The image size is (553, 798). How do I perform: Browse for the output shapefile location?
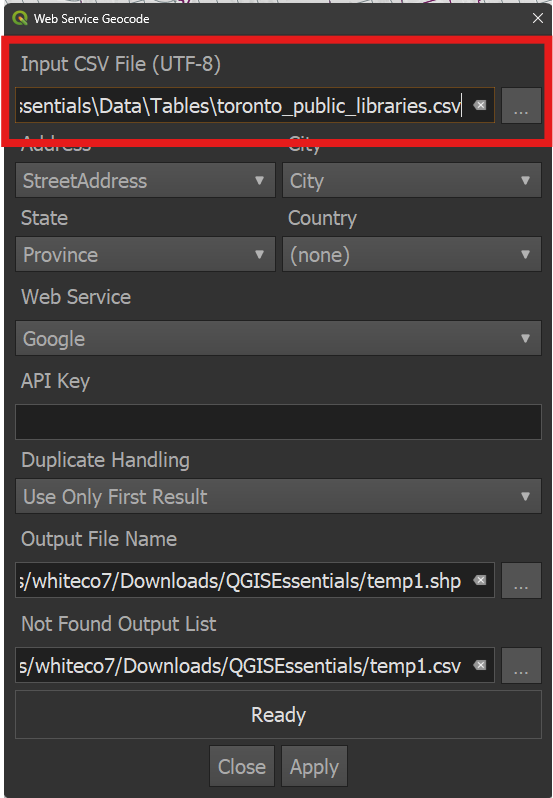pos(521,580)
